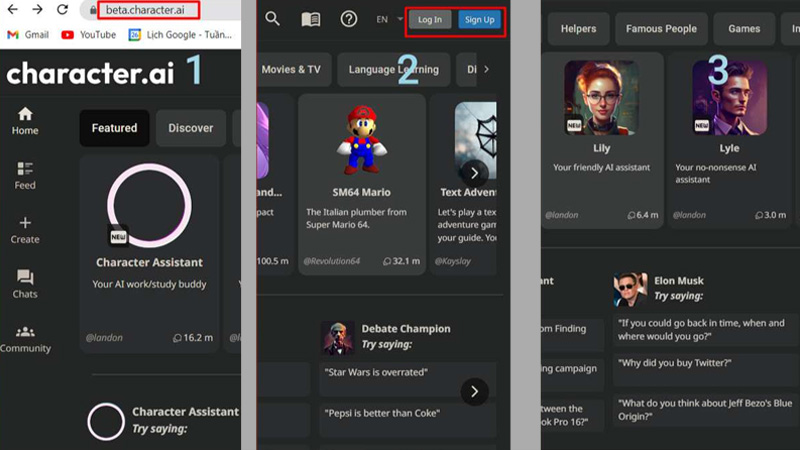Select the Games category
The width and height of the screenshot is (800, 450).
coord(744,29)
